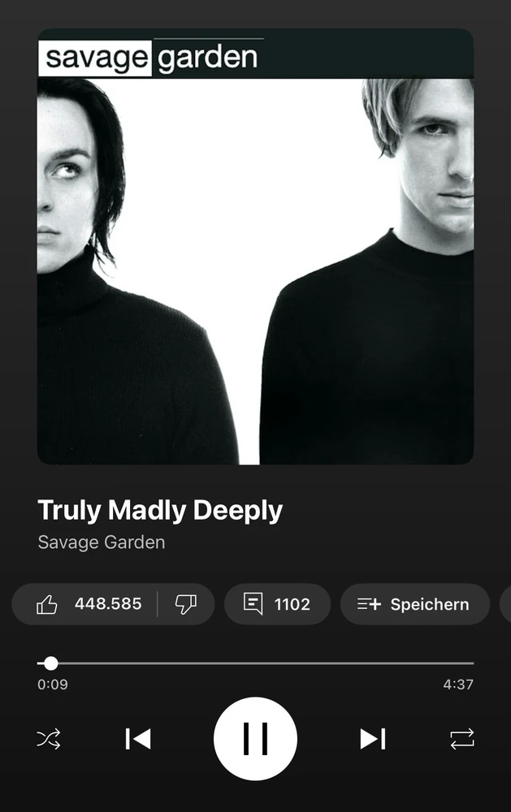The height and width of the screenshot is (812, 511).
Task: Open comments via the speech bubble icon
Action: coord(253,604)
